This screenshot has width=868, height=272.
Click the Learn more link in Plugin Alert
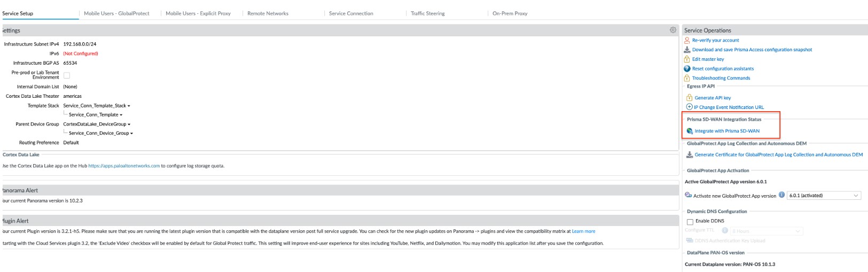(583, 231)
